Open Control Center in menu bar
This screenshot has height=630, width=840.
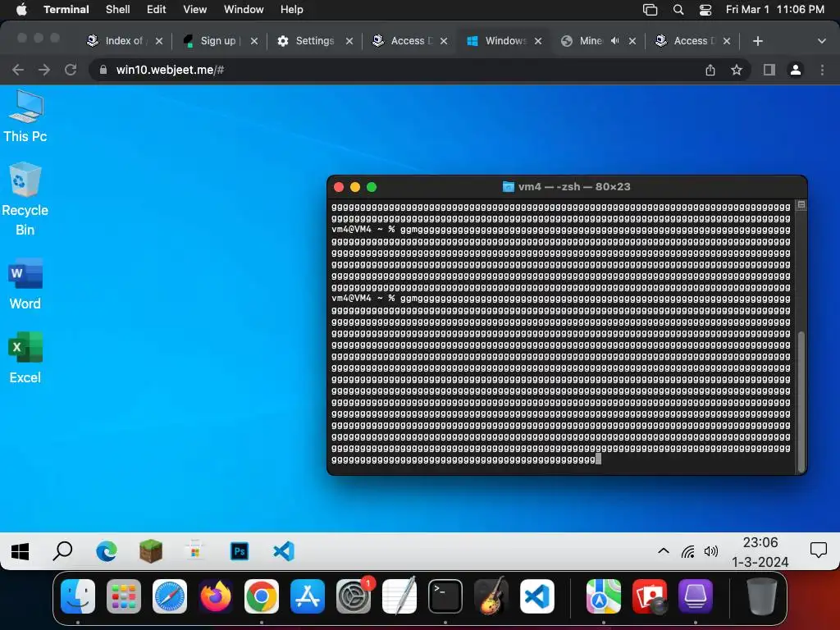(705, 10)
